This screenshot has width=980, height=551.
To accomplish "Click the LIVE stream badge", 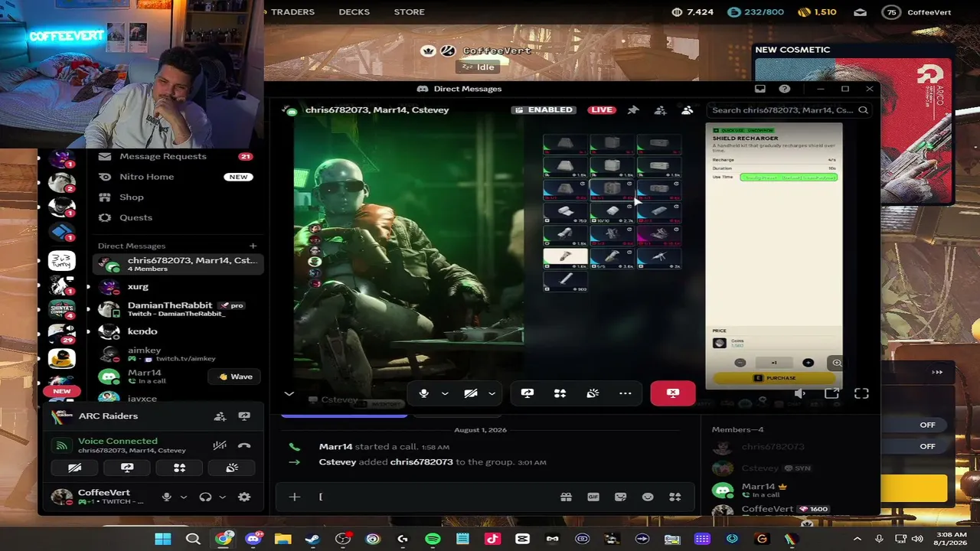I will coord(602,109).
